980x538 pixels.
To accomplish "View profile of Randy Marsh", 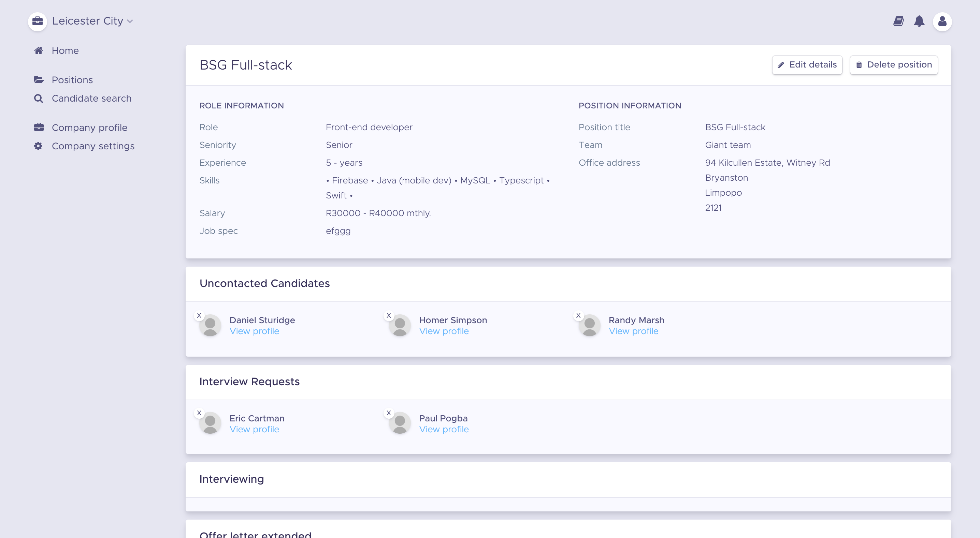I will [633, 331].
